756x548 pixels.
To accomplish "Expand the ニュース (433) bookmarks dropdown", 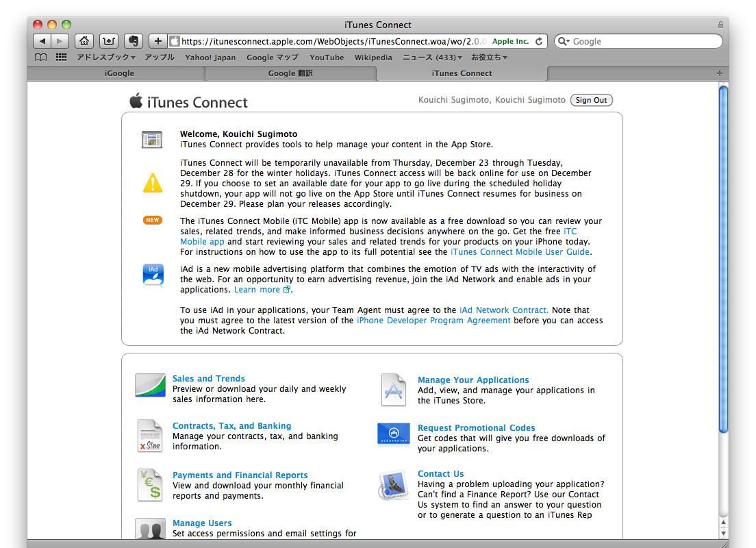I will click(431, 58).
